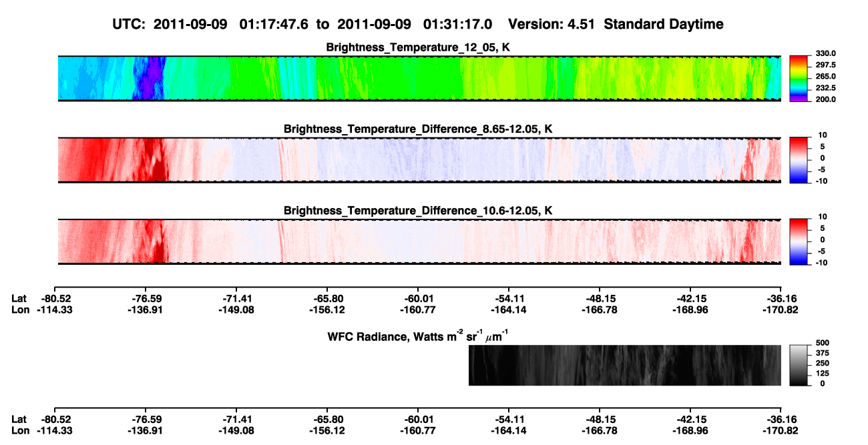Select the Brightness_Temperature_Difference_8.65-12.05, K title
This screenshot has height=445, width=868.
click(x=418, y=129)
